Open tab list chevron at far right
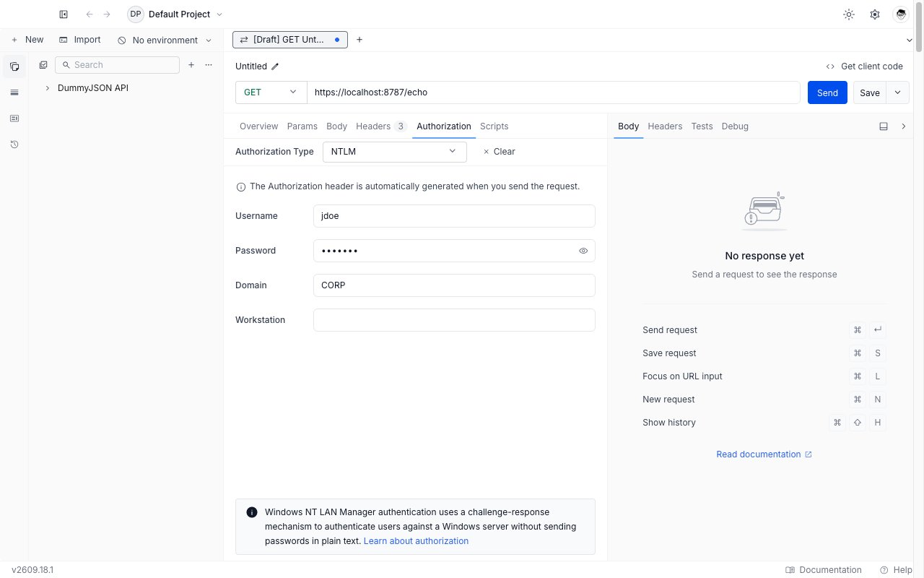The width and height of the screenshot is (924, 578). click(x=909, y=40)
